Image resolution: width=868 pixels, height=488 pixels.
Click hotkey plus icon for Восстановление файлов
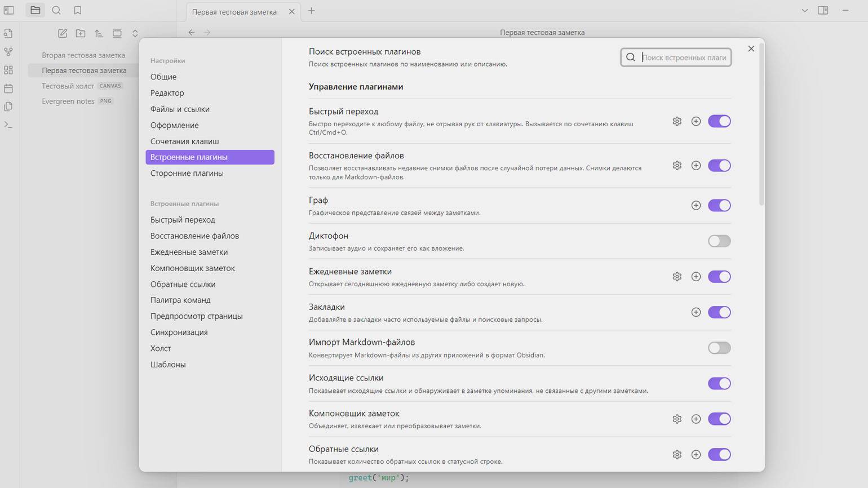click(x=696, y=166)
